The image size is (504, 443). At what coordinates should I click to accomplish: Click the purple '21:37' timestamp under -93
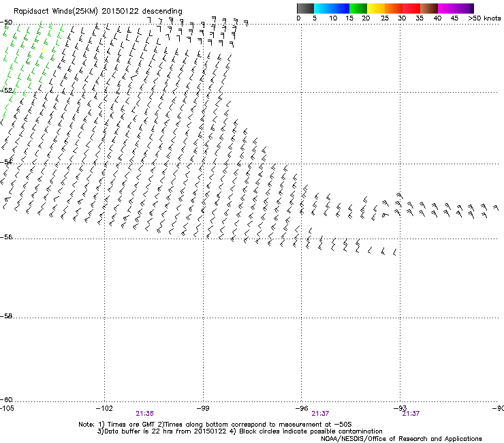click(x=411, y=414)
